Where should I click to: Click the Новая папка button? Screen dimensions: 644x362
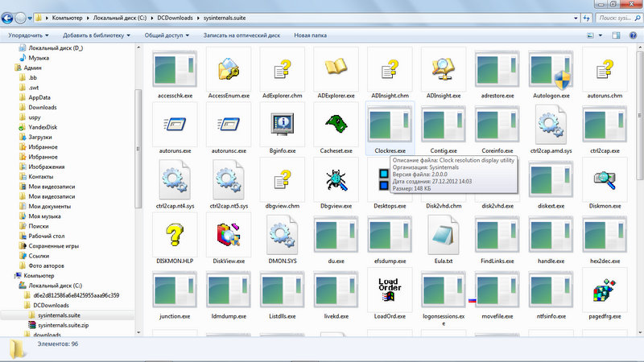(x=310, y=35)
